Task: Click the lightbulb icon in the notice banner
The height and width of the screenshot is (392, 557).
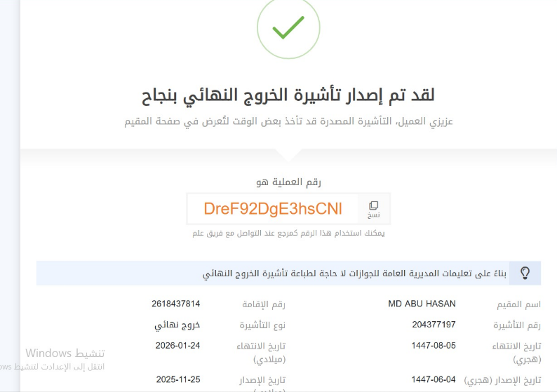Action: [524, 273]
